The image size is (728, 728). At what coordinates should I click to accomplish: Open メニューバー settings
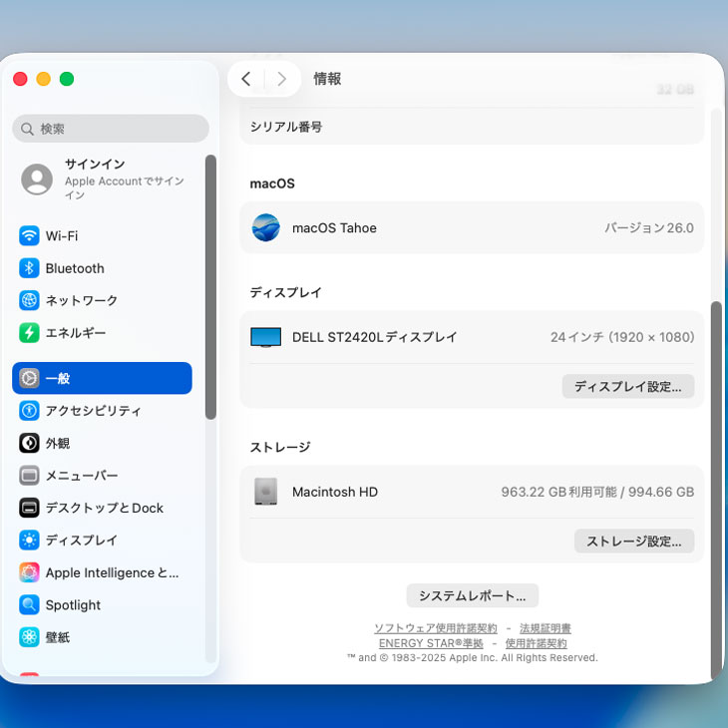(x=81, y=476)
